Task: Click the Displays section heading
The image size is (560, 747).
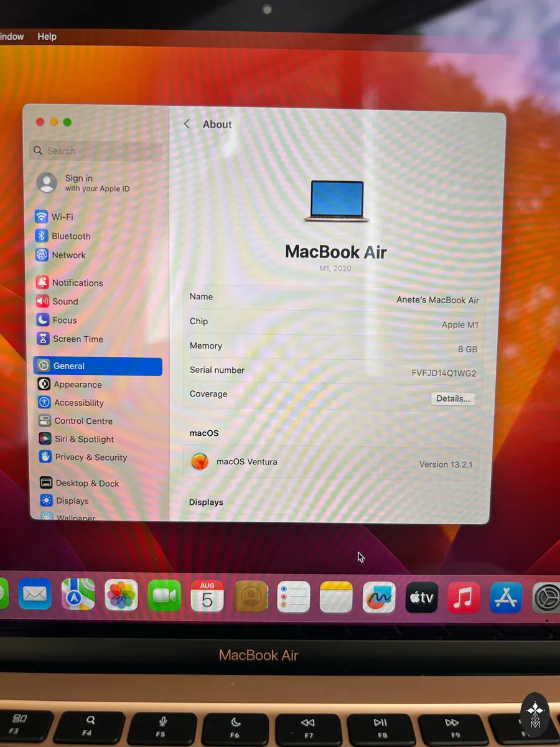Action: click(x=206, y=502)
